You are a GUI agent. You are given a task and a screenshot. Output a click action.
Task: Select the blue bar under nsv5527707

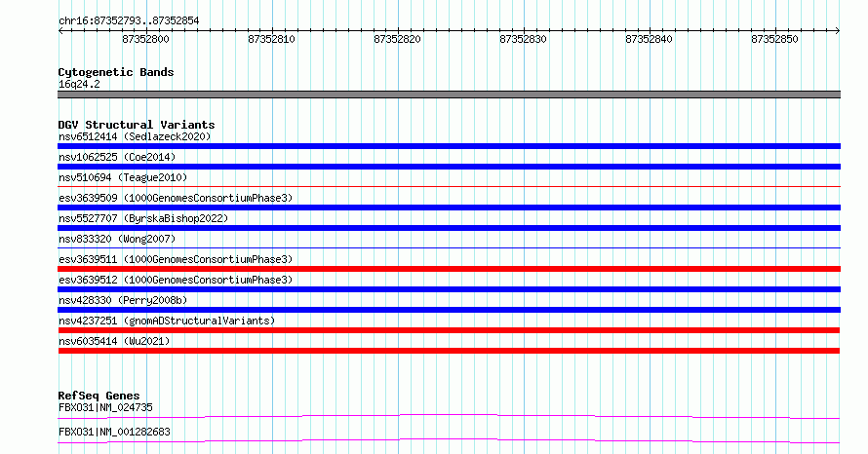[x=449, y=228]
